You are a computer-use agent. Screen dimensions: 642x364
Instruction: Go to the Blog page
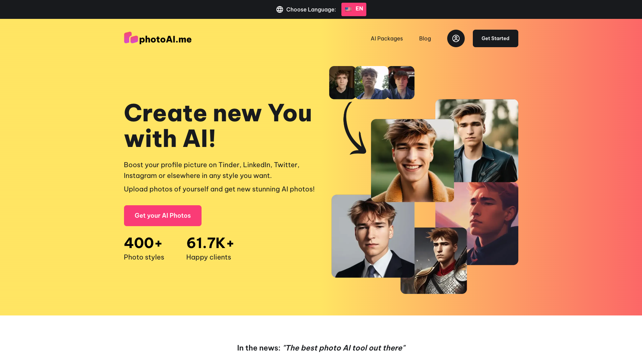425,38
